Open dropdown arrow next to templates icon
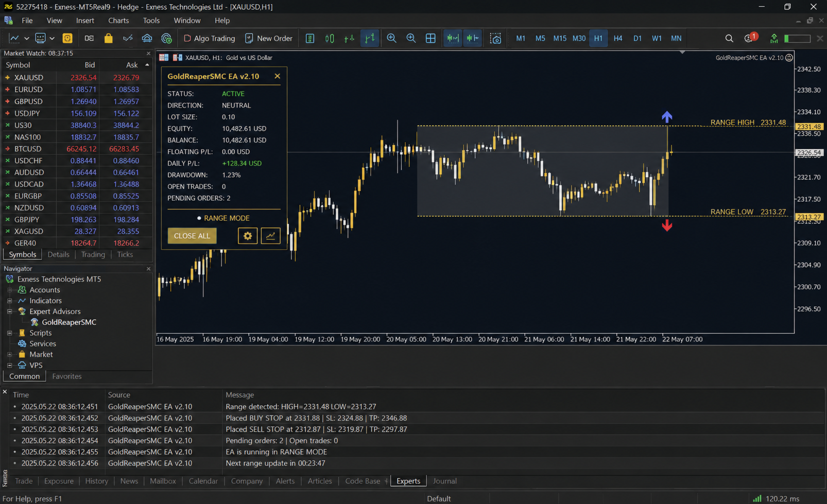Viewport: 827px width, 504px height. [x=52, y=39]
